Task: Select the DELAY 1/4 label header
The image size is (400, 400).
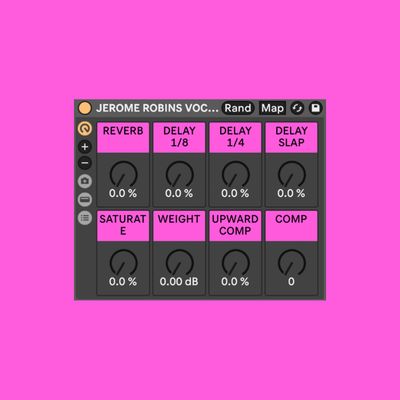Action: (235, 137)
